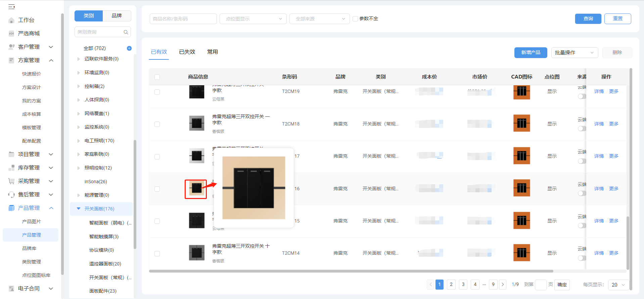This screenshot has width=644, height=299.
Task: Click table horizontal scrollbar
Action: click(351, 271)
